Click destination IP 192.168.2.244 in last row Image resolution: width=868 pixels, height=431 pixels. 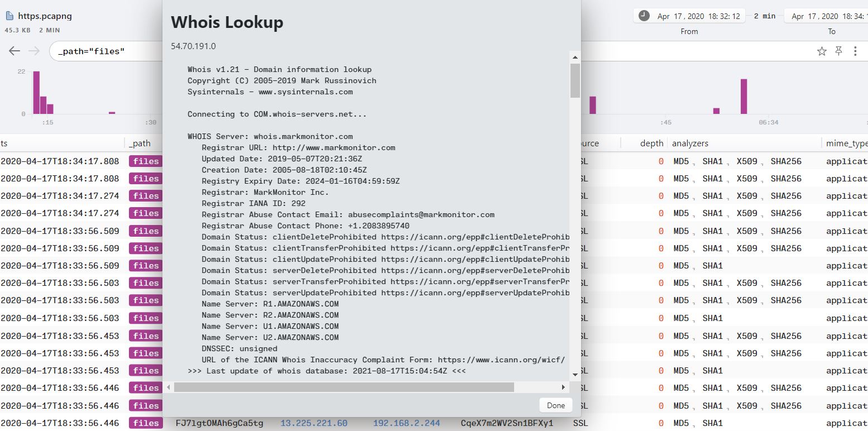pyautogui.click(x=406, y=423)
